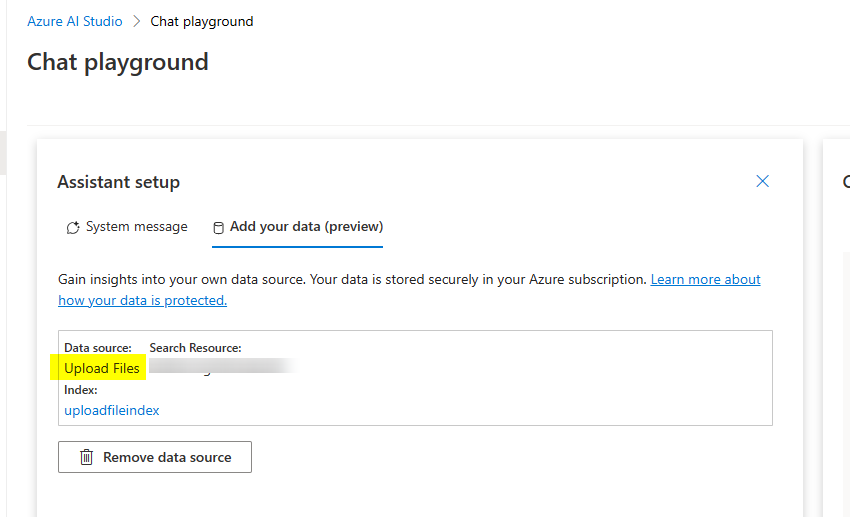Viewport: 850px width, 517px height.
Task: Click the breadcrumb chevron separator
Action: click(x=137, y=21)
